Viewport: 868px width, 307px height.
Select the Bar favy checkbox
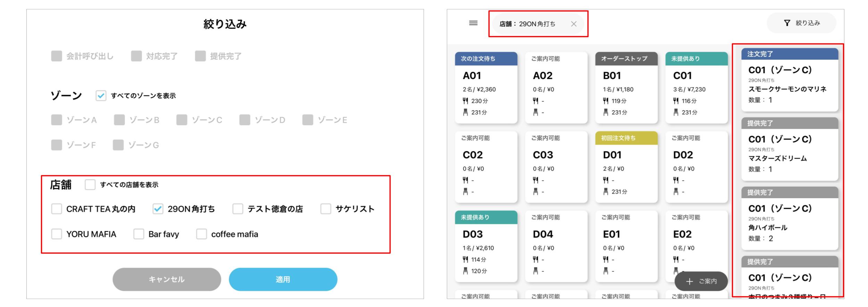(x=139, y=234)
